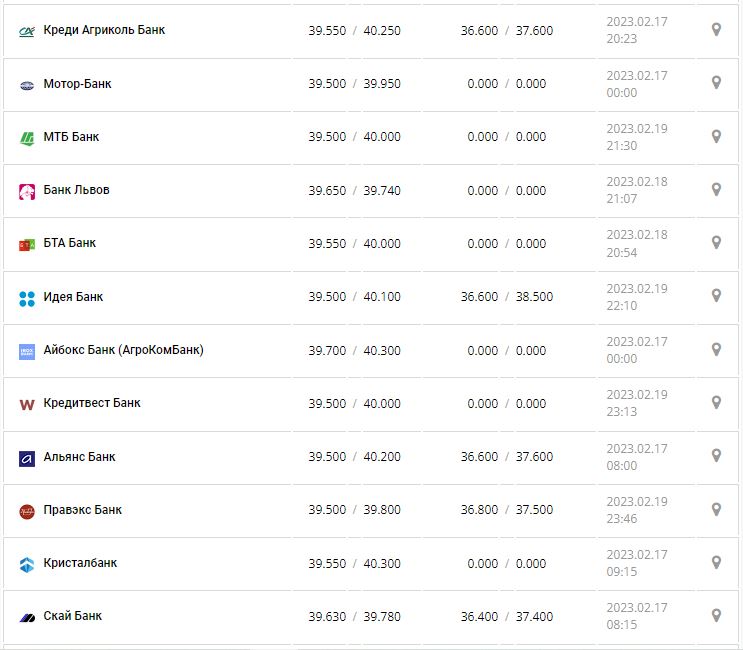This screenshot has width=743, height=650.
Task: Click the Скай Банк map pin icon
Action: tap(716, 615)
